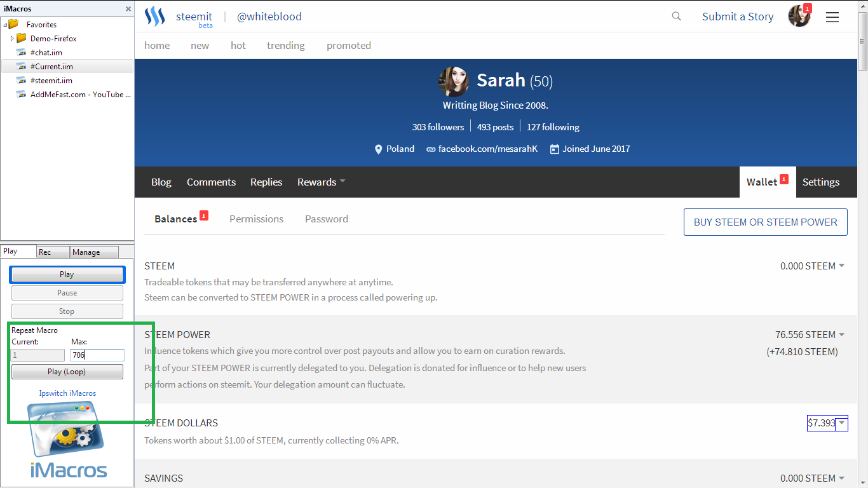Click the @whiteblood username link

point(269,17)
